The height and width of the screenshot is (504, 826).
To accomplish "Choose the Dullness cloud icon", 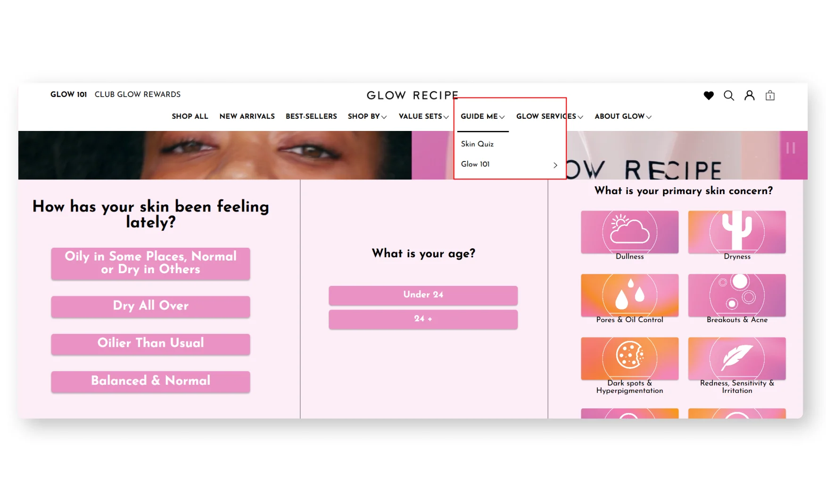I will coord(629,232).
